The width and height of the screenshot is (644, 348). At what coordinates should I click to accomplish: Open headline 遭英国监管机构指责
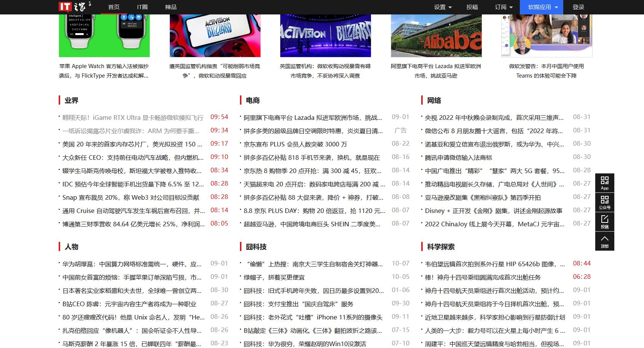(215, 71)
